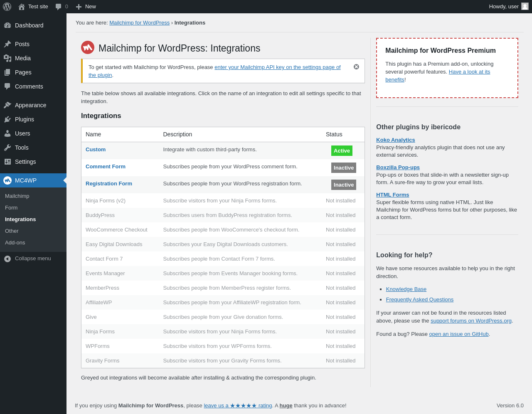Viewport: 532px width, 414px height.
Task: Click the Not installed status for BuddyPress
Action: (341, 215)
